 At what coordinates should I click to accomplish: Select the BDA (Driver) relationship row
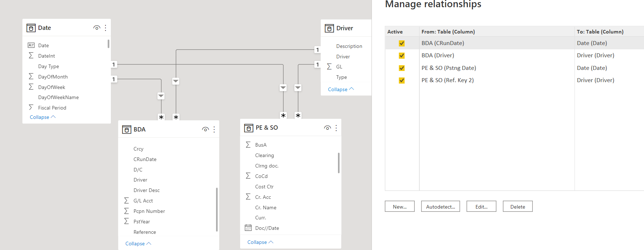click(x=514, y=55)
